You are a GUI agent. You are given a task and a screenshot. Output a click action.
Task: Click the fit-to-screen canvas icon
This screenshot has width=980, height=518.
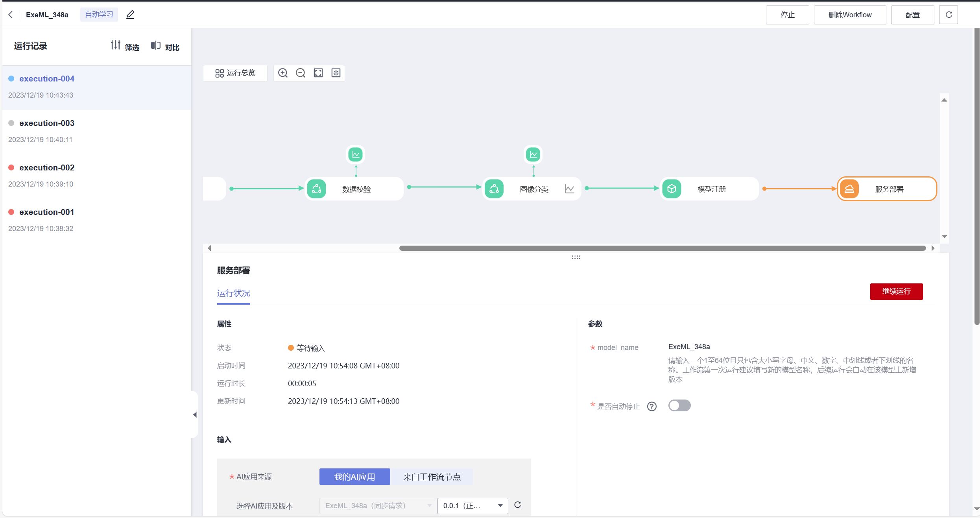[318, 73]
